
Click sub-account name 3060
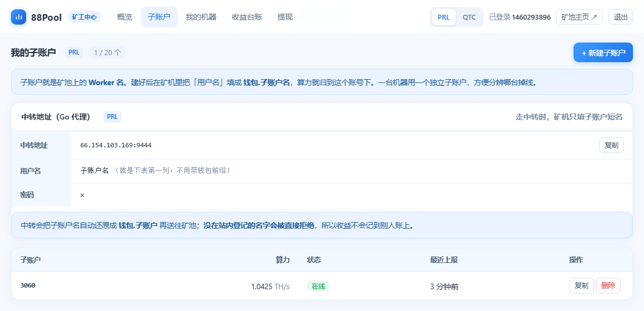click(28, 285)
